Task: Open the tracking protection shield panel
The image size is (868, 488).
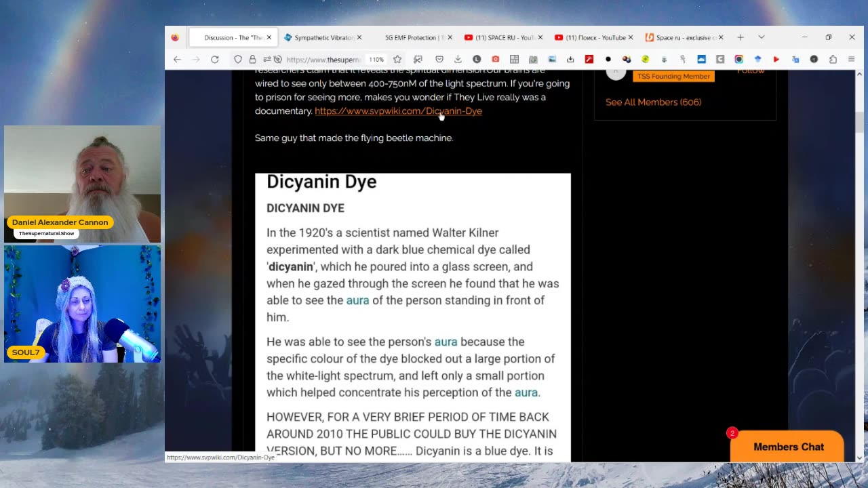Action: click(x=238, y=60)
